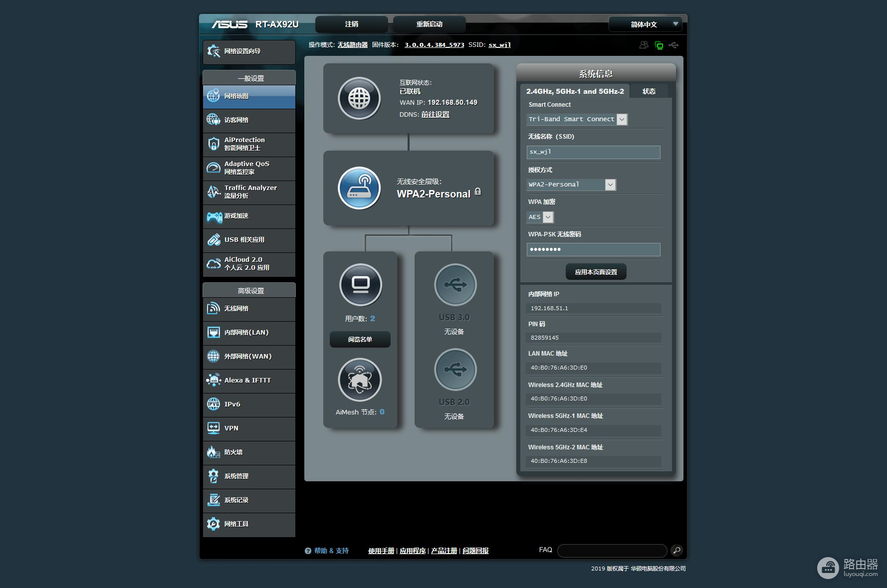Click the USB 2.0 port icon
This screenshot has height=588, width=887.
click(x=455, y=370)
